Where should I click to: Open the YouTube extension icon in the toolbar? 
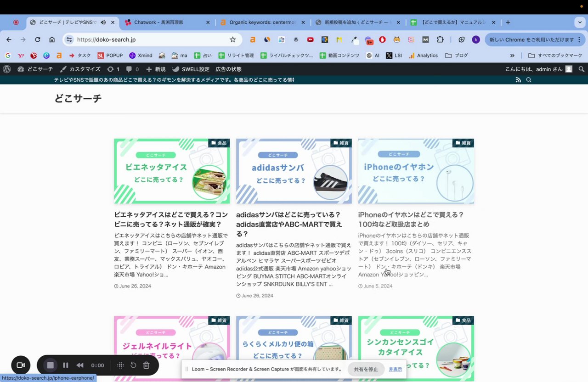[x=311, y=39]
